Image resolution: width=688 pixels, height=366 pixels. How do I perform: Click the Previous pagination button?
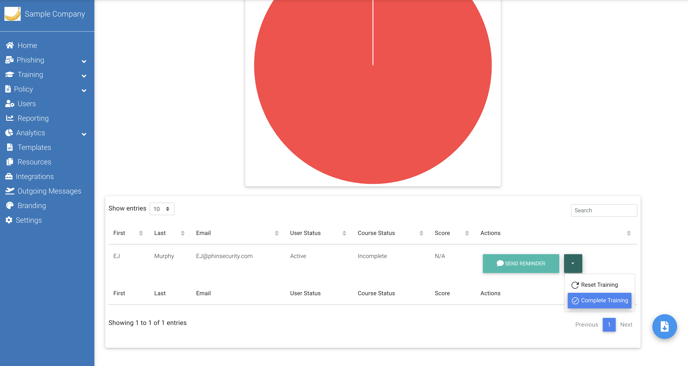click(586, 325)
